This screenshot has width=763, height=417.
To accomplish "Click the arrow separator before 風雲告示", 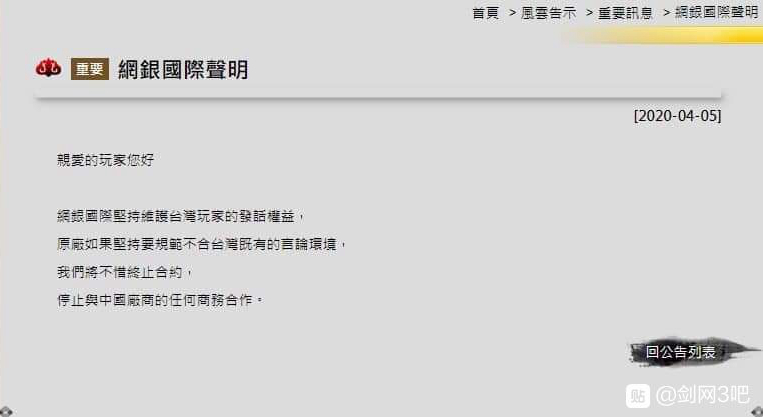I will tap(512, 13).
